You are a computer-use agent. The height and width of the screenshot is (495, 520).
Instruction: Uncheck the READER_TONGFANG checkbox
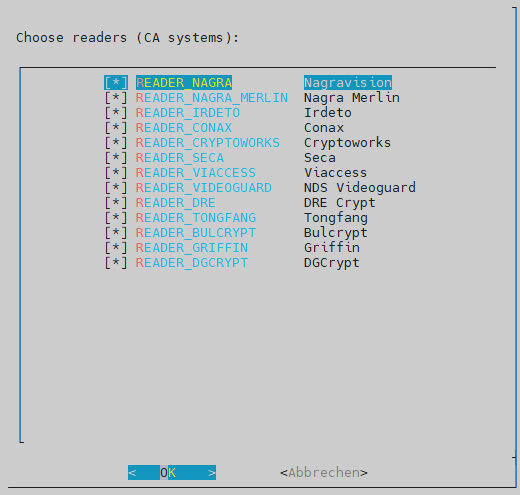point(116,218)
